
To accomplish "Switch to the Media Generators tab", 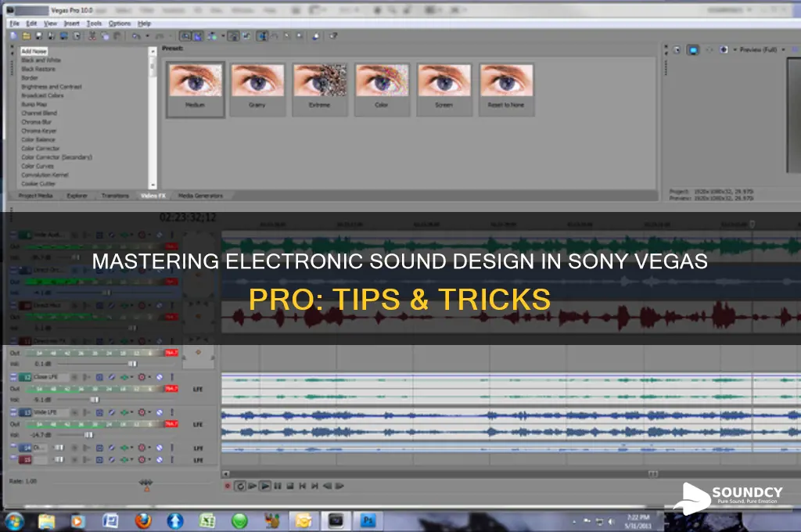I will click(200, 196).
